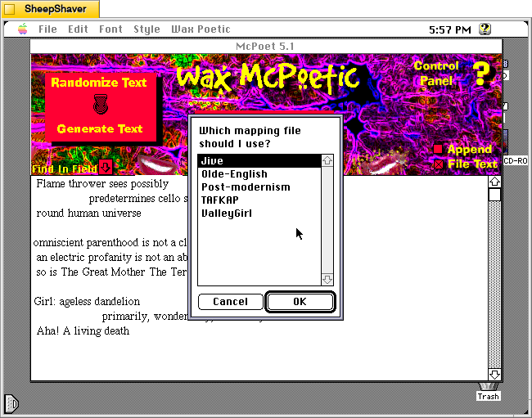The width and height of the screenshot is (532, 418).
Task: Click the text field scrollbar thumb
Action: (x=494, y=195)
